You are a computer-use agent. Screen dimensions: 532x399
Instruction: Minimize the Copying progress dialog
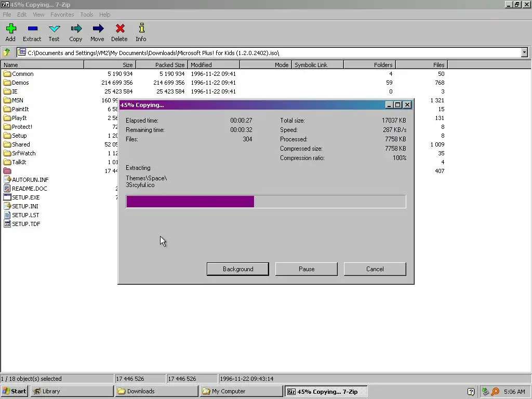click(389, 105)
